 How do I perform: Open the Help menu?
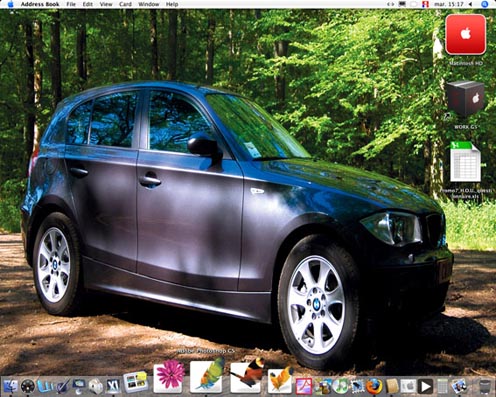click(172, 4)
